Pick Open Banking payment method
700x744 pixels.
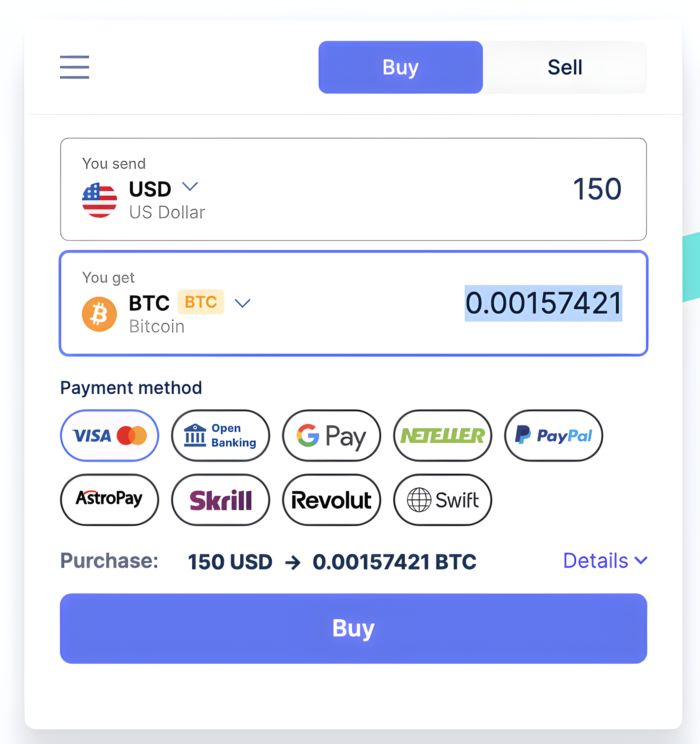coord(220,436)
